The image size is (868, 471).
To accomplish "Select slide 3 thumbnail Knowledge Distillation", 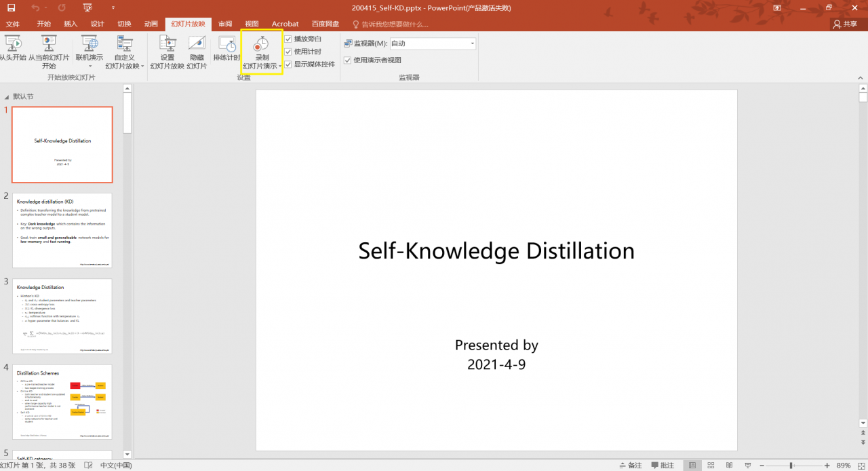I will [x=62, y=316].
